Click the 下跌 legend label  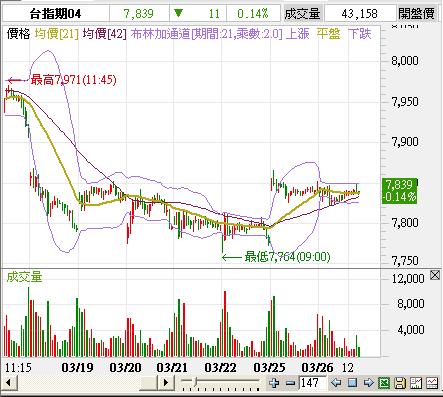360,34
